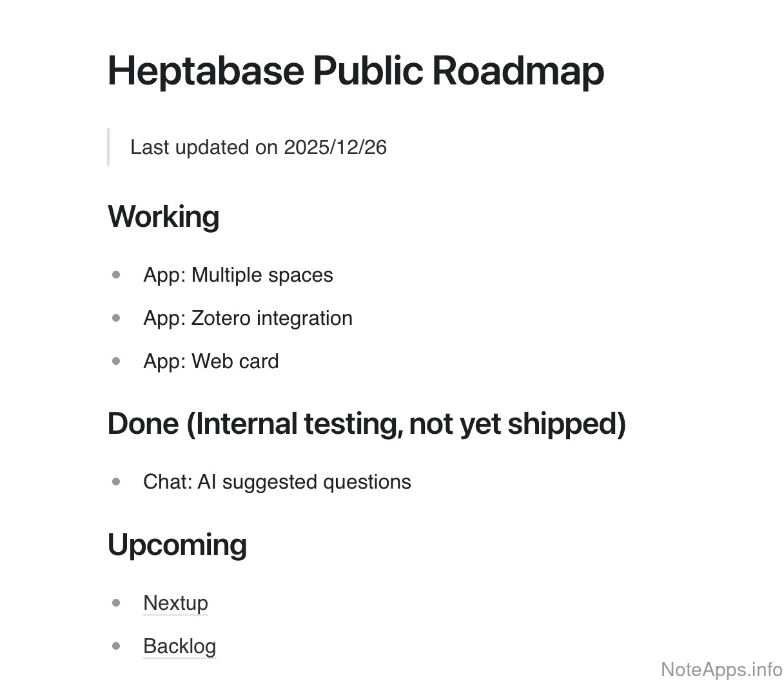Open the Nextup link
This screenshot has width=784, height=682.
coord(175,603)
